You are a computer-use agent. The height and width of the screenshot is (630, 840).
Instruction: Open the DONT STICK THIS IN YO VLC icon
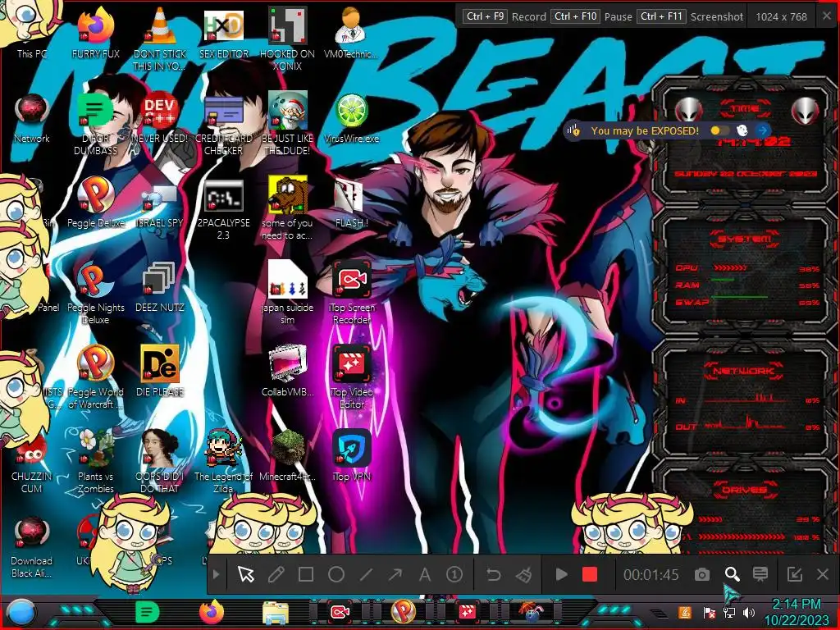pyautogui.click(x=160, y=25)
